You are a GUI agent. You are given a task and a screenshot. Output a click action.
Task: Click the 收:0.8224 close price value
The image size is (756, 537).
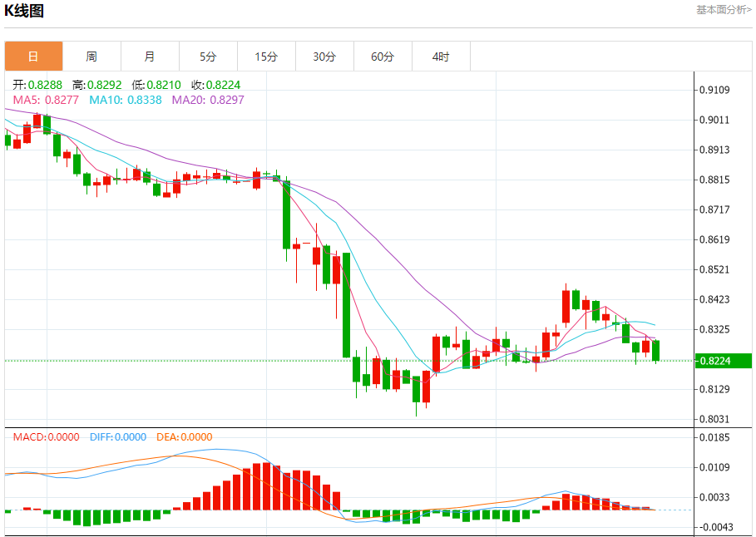tap(215, 85)
